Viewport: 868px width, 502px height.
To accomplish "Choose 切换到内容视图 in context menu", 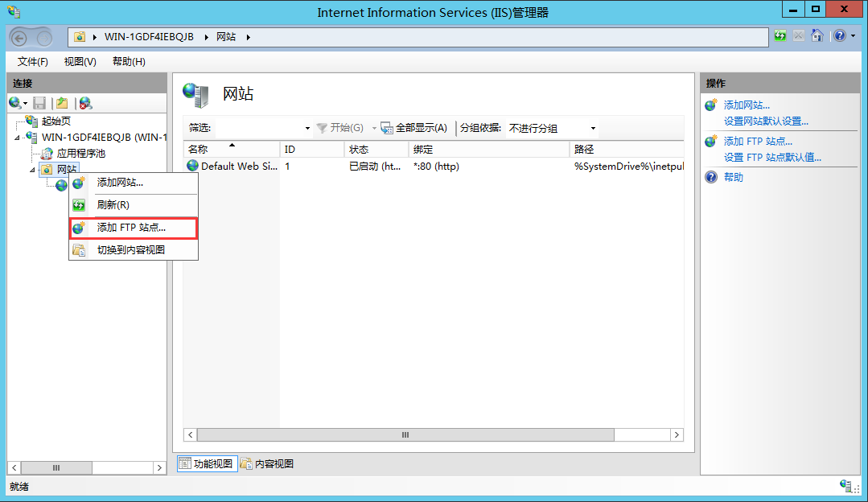I will 134,250.
